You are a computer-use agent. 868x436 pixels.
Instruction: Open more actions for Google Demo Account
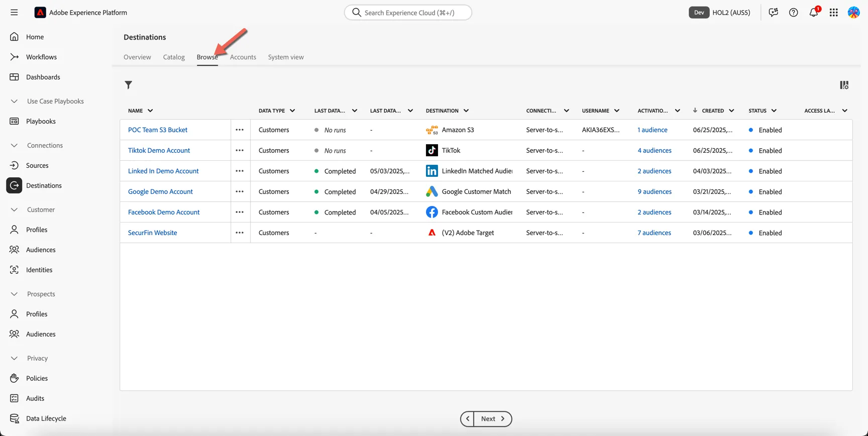pyautogui.click(x=240, y=191)
